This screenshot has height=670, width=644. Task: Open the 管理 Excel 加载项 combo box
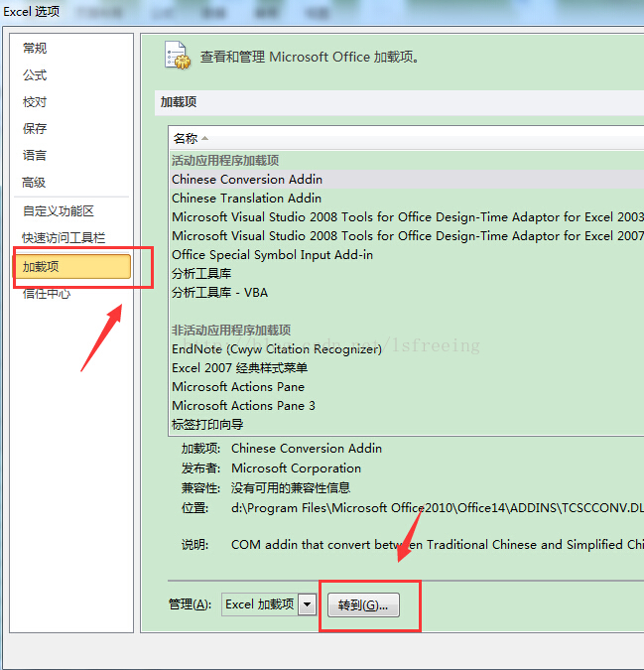click(x=269, y=604)
